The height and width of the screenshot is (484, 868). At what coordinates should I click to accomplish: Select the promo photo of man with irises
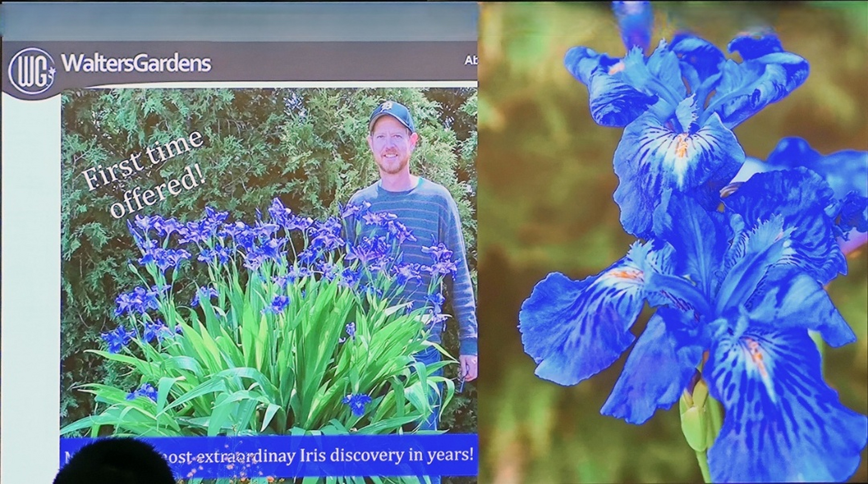pos(268,261)
